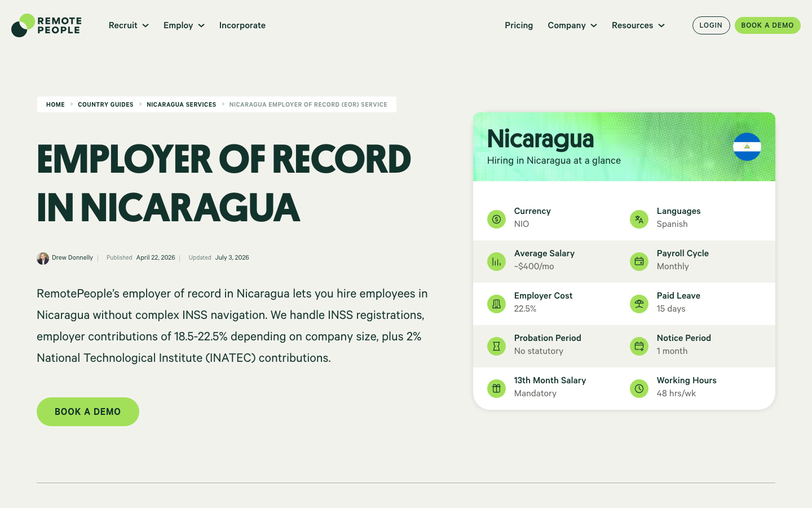This screenshot has height=508, width=812.
Task: Click the updated date July 3, 2026
Action: 232,257
